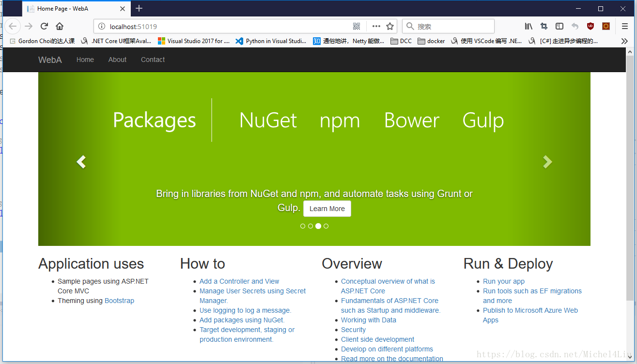Open 使用 VSCode 编写 bookmark

(486, 41)
